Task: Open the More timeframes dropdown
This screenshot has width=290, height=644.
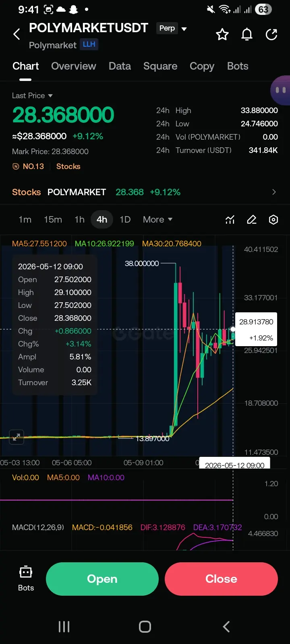Action: tap(157, 219)
